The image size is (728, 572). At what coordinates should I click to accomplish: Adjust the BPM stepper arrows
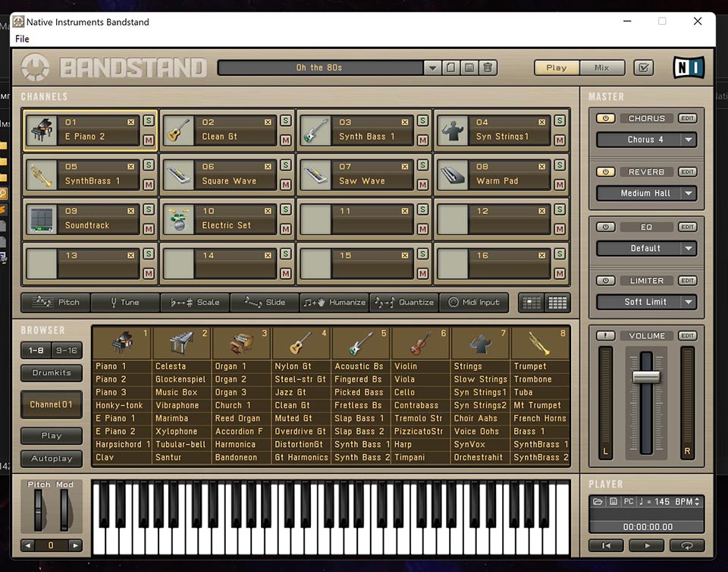pyautogui.click(x=697, y=501)
